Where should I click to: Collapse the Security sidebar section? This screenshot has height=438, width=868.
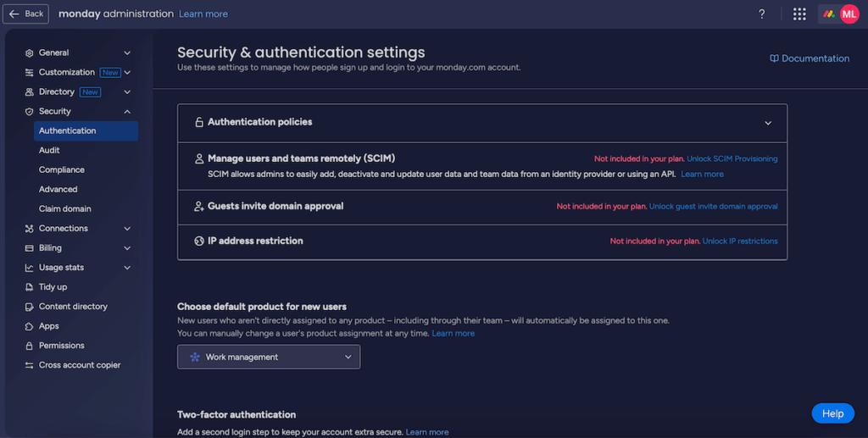click(x=127, y=112)
